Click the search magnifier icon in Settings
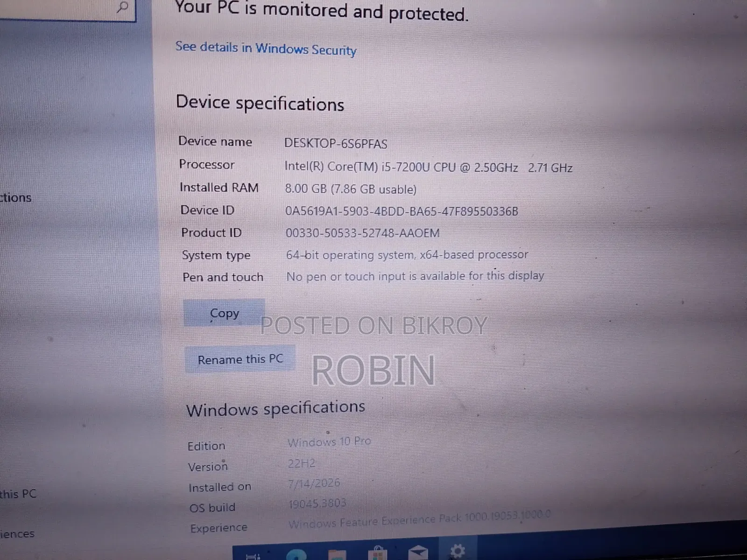Screen dimensions: 747x560 (x=122, y=7)
